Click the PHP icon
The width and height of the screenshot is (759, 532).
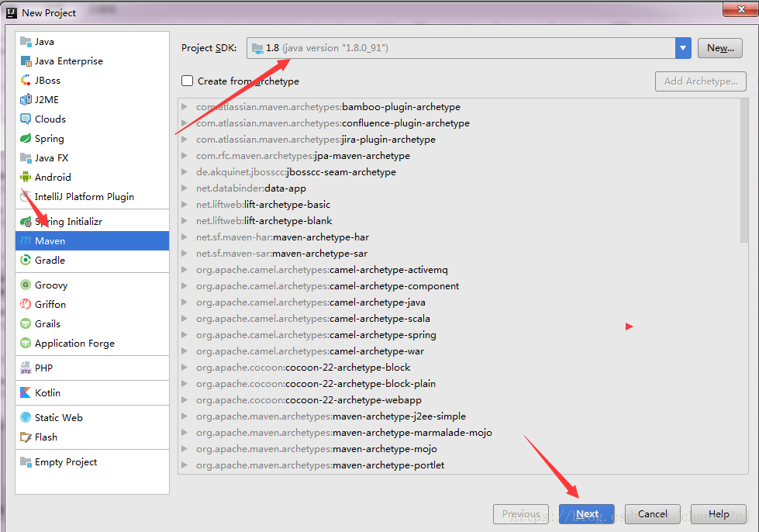point(26,368)
